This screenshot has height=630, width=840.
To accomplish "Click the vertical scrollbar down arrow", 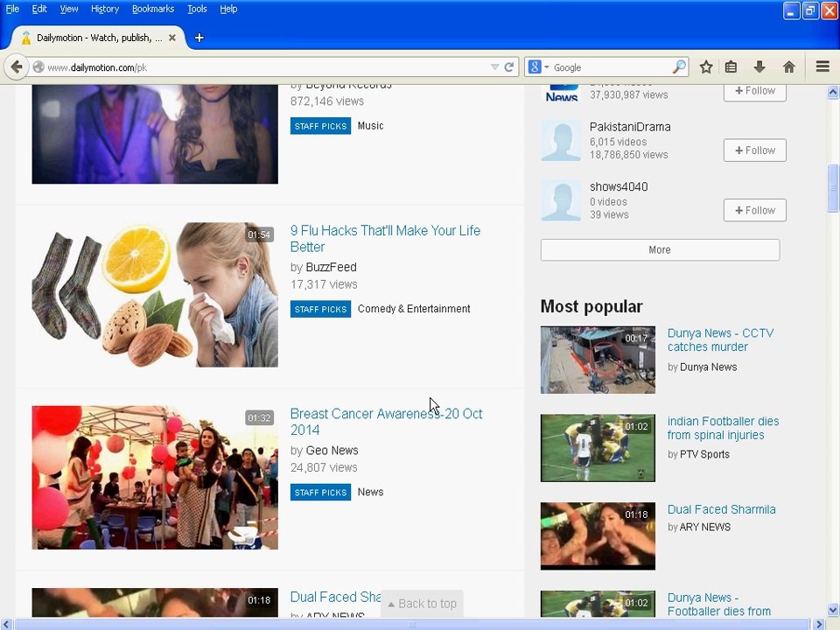I will pos(833,610).
